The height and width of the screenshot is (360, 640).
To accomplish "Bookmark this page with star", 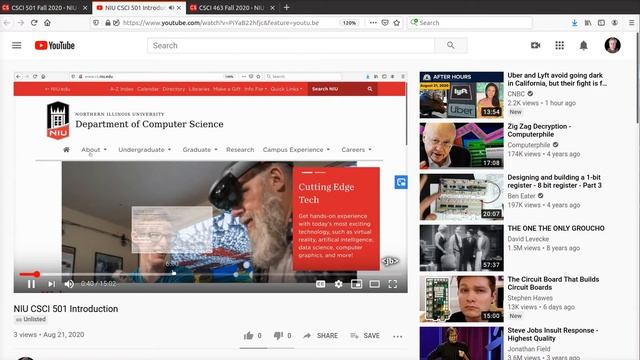I will pos(396,23).
